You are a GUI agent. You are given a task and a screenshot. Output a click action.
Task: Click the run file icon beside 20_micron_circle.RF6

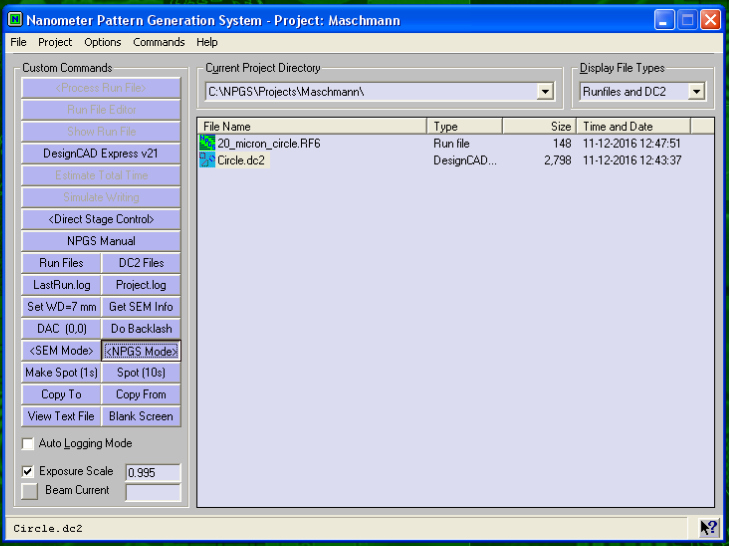pyautogui.click(x=208, y=144)
